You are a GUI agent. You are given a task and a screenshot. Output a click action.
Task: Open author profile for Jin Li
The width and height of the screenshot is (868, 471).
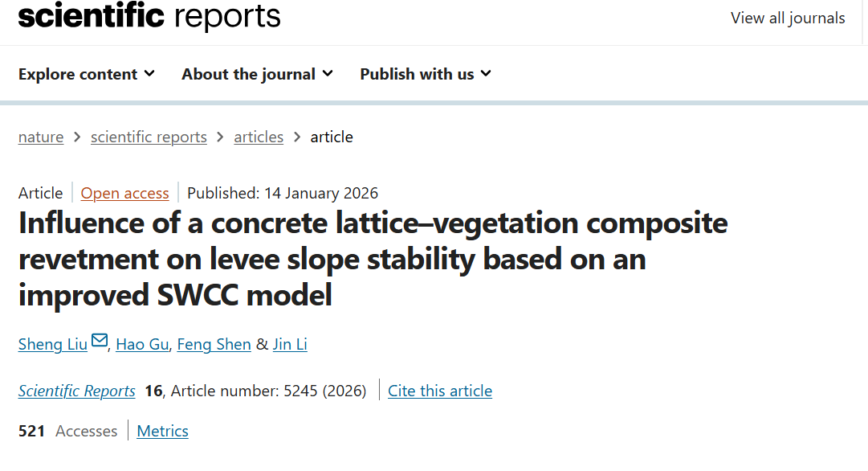[290, 344]
